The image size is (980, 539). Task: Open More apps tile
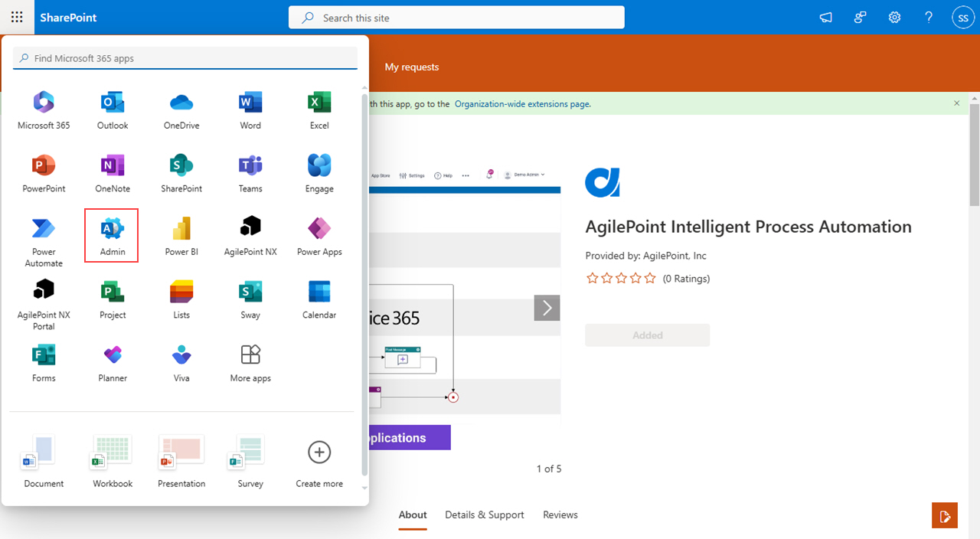coord(250,363)
